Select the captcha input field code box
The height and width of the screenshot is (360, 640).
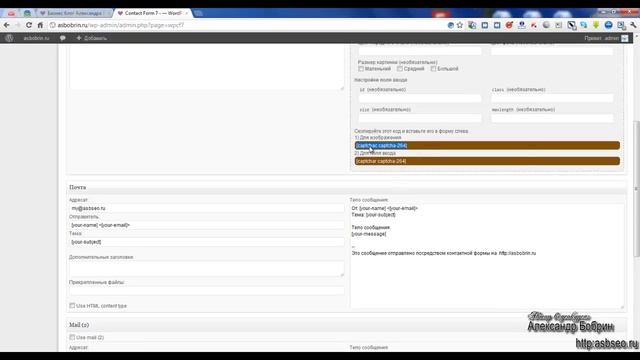point(487,161)
